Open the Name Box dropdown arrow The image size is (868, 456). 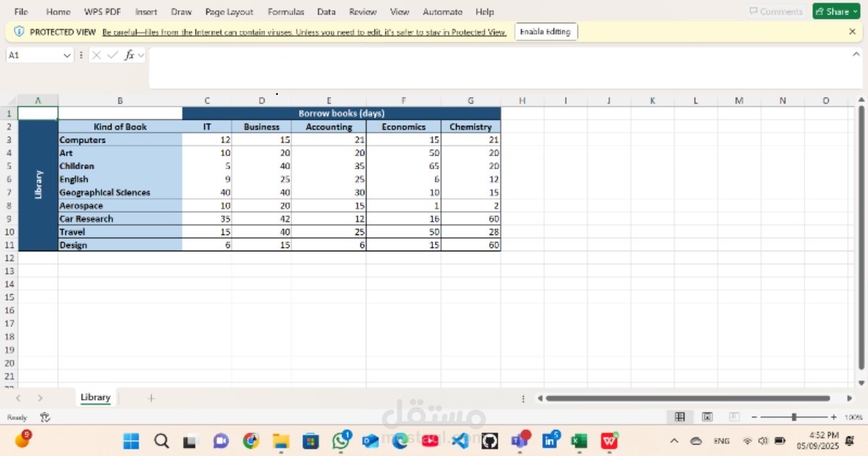point(67,55)
